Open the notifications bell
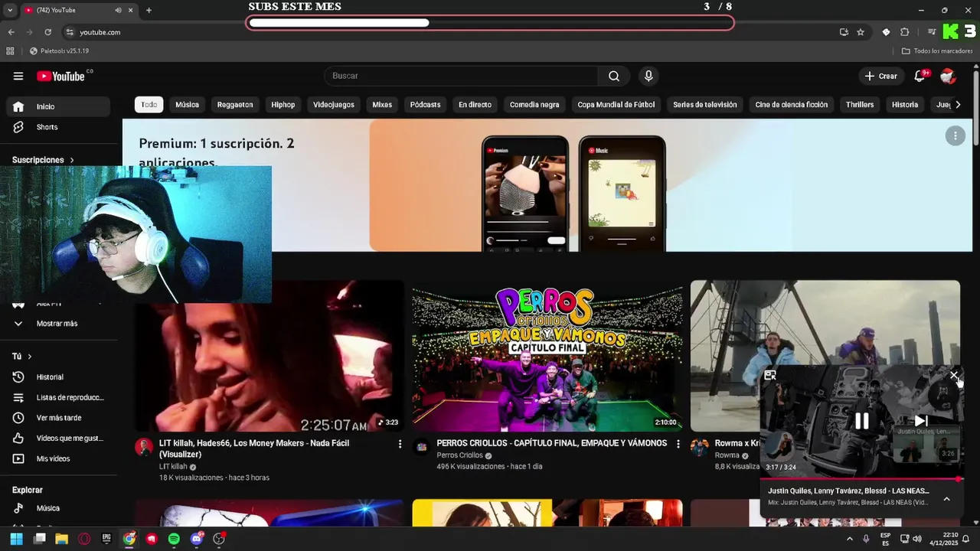Viewport: 980px width, 551px height. [x=920, y=76]
